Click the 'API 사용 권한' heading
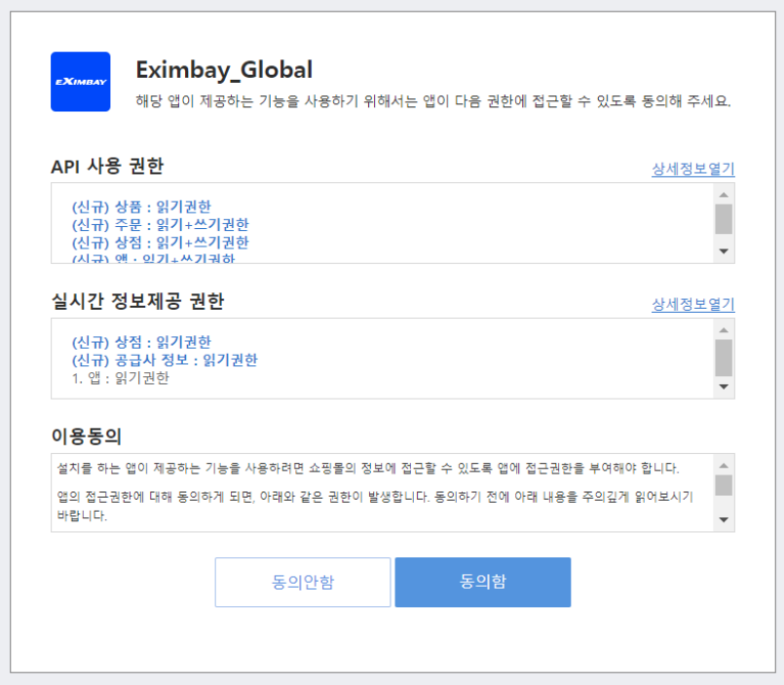 (x=107, y=166)
